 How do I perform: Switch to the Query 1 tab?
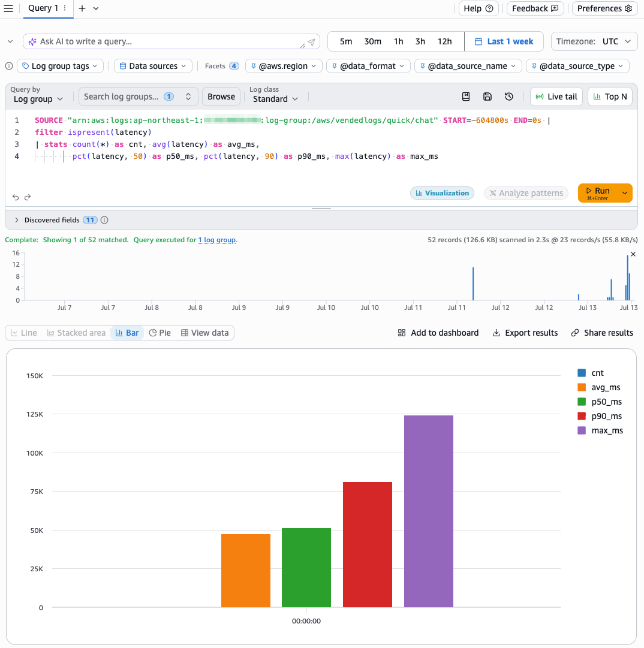point(43,8)
